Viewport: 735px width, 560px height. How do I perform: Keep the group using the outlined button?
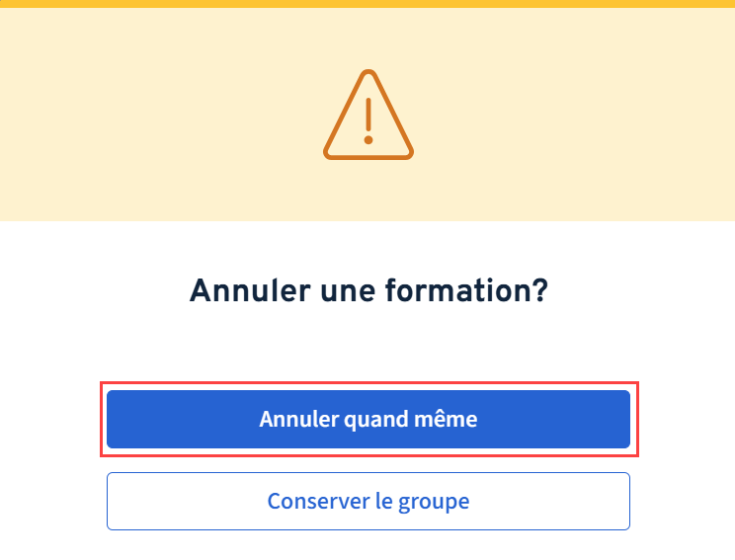coord(367,501)
